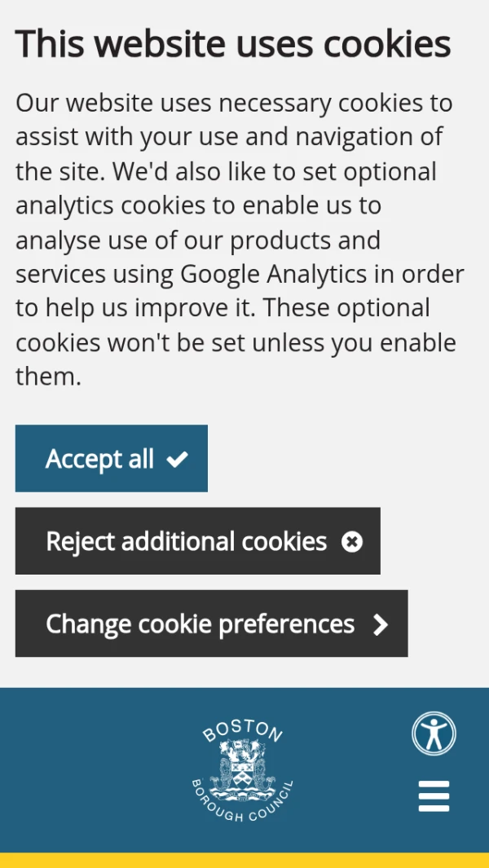Expand the hamburger navigation menu

(x=434, y=796)
